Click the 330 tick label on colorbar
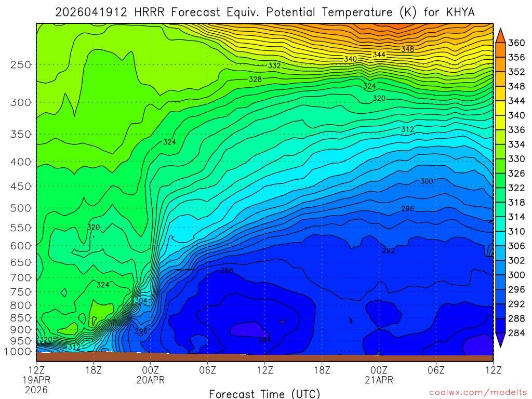The image size is (532, 399). point(516,159)
